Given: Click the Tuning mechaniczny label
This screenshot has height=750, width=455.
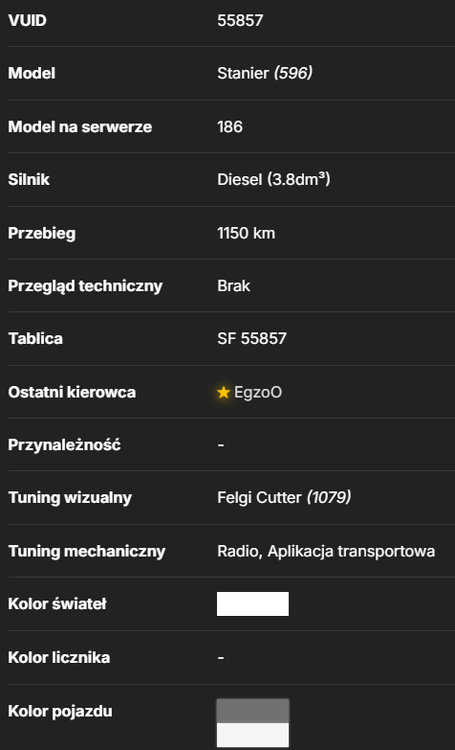Looking at the screenshot, I should [x=87, y=551].
